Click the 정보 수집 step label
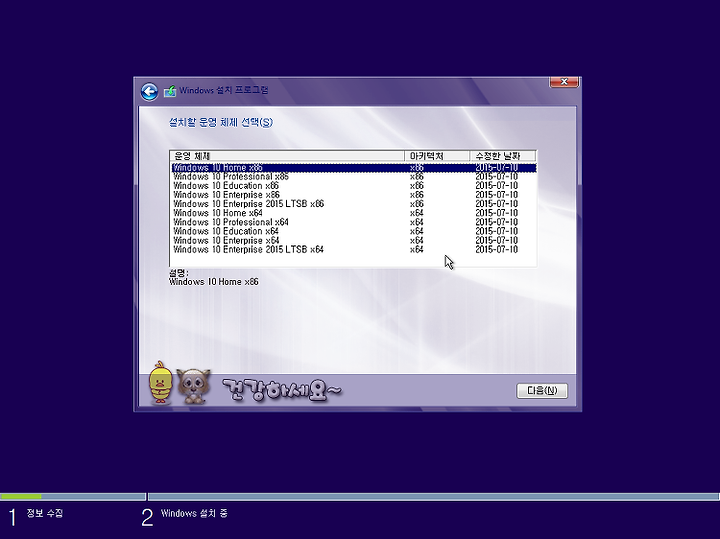This screenshot has width=720, height=539. click(45, 513)
